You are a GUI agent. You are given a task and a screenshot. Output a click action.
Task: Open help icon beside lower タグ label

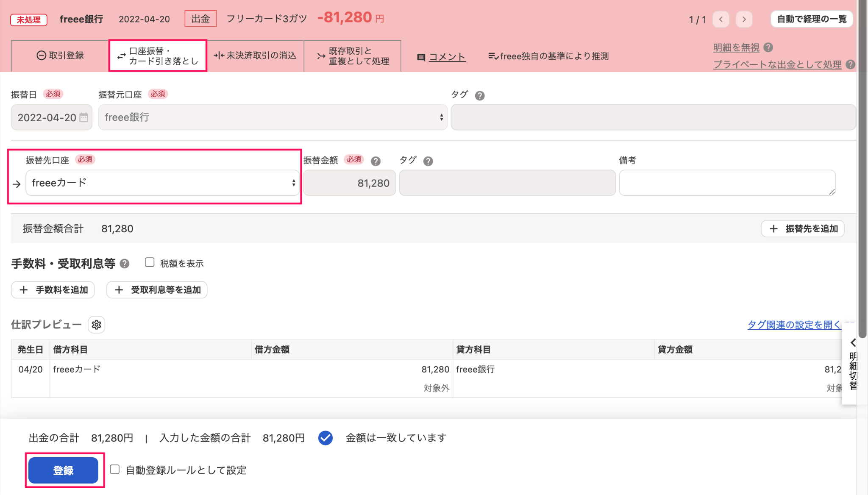428,161
